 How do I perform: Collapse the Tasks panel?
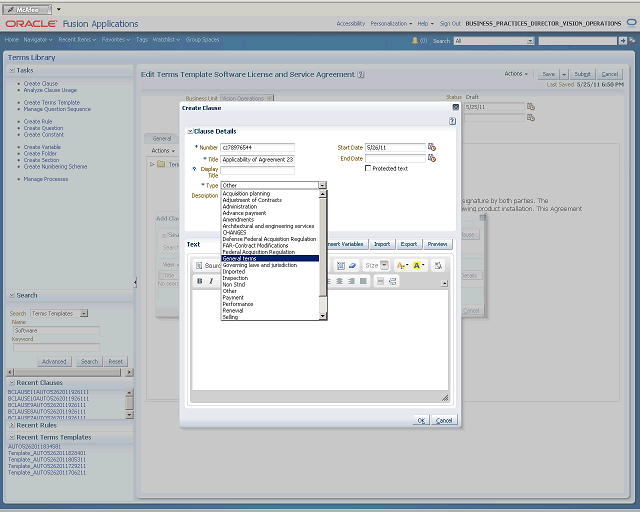[12, 70]
